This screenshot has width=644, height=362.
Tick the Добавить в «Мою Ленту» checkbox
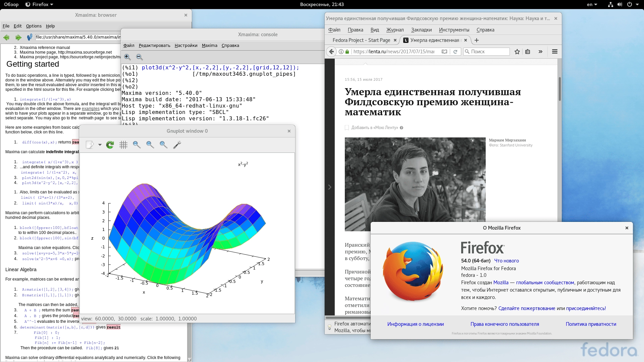tap(347, 128)
